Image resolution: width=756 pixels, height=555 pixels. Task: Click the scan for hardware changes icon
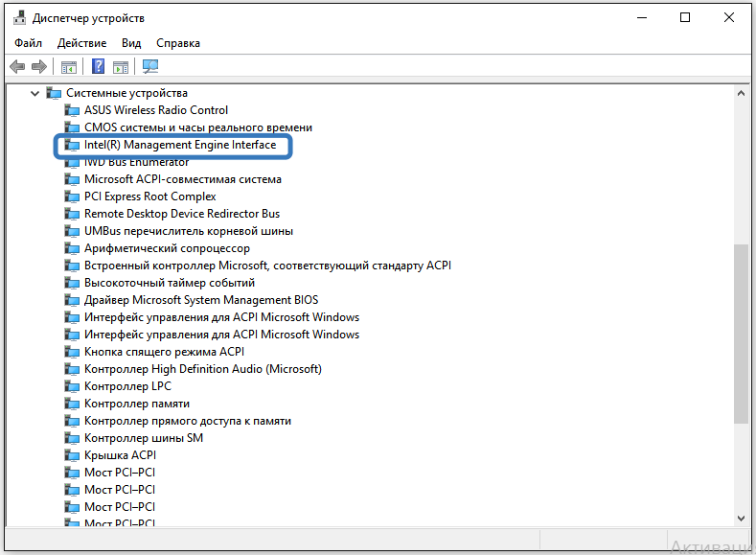[150, 66]
